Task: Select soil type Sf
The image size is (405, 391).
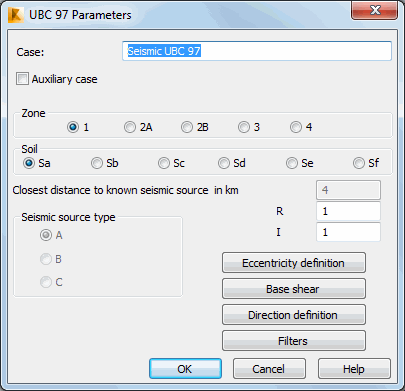Action: pyautogui.click(x=359, y=163)
